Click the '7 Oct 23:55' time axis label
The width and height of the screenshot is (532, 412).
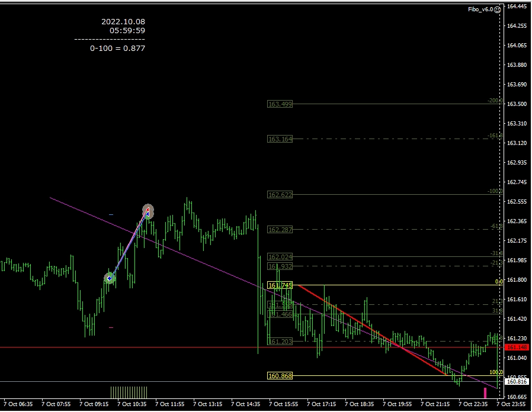click(x=511, y=404)
